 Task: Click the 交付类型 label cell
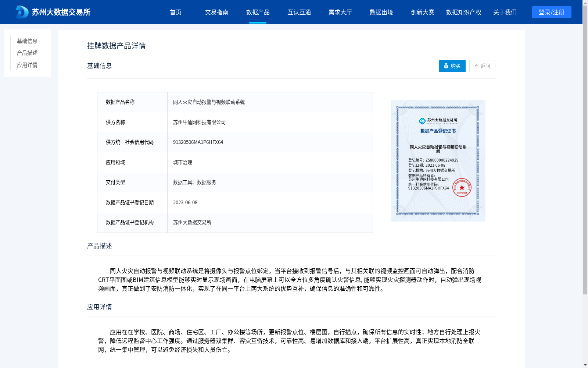tap(132, 182)
